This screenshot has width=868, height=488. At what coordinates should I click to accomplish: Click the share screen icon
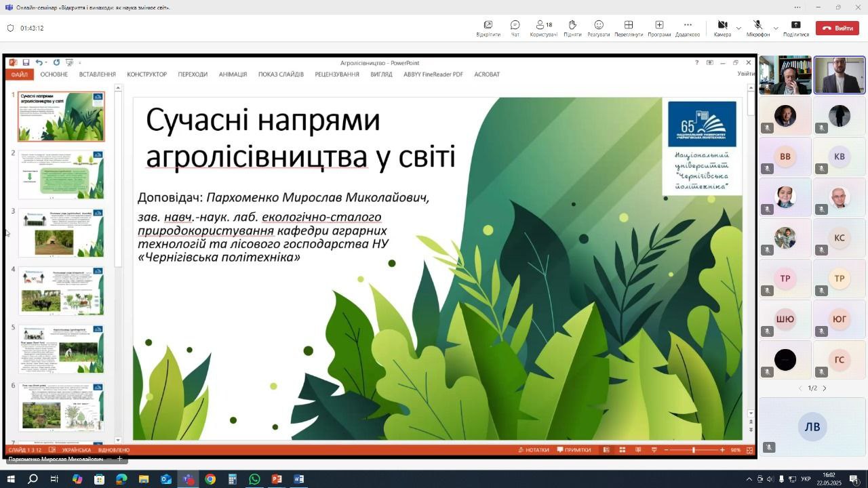tap(796, 28)
